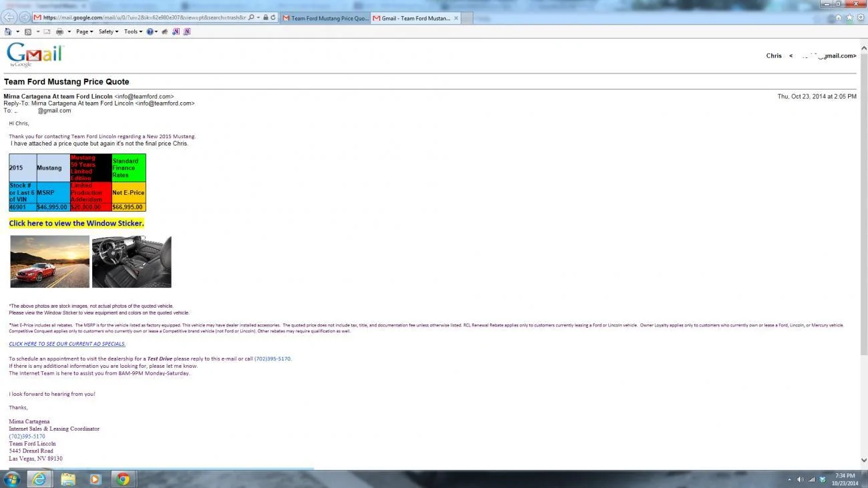This screenshot has height=488, width=868.
Task: Close the 'Gmail - Team Ford Mustan...' tab
Action: [x=456, y=18]
